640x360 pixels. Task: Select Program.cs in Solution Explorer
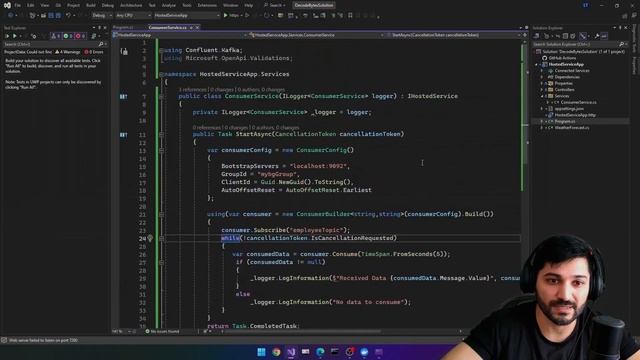click(565, 121)
